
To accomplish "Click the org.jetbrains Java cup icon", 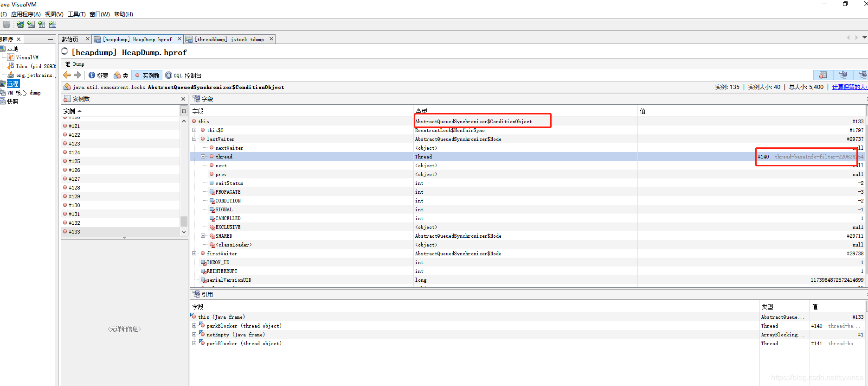I will click(x=11, y=75).
